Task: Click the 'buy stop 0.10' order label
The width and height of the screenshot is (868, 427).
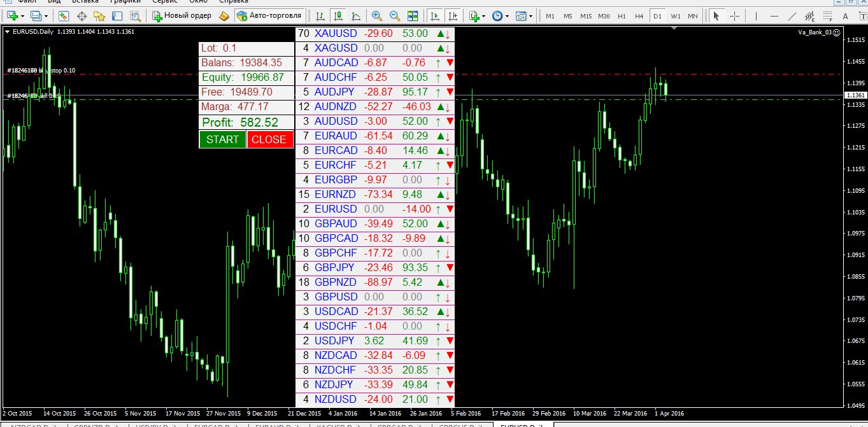Action: click(x=57, y=71)
